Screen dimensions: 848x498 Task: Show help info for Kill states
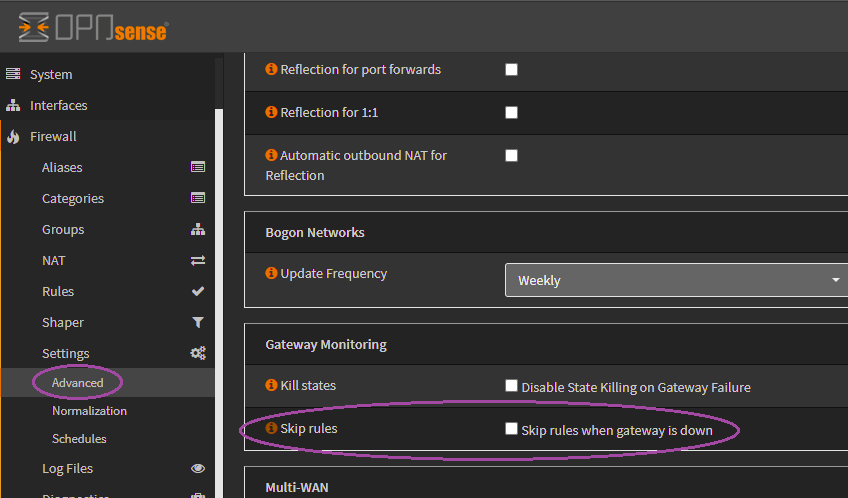(x=271, y=385)
